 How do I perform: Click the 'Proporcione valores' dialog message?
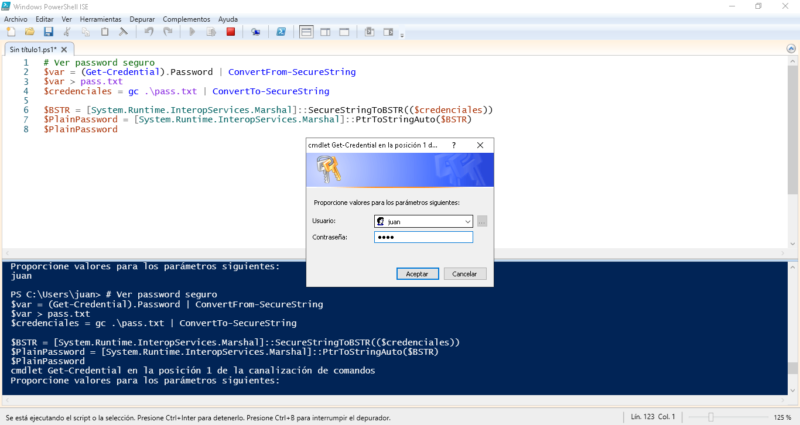[x=386, y=203]
